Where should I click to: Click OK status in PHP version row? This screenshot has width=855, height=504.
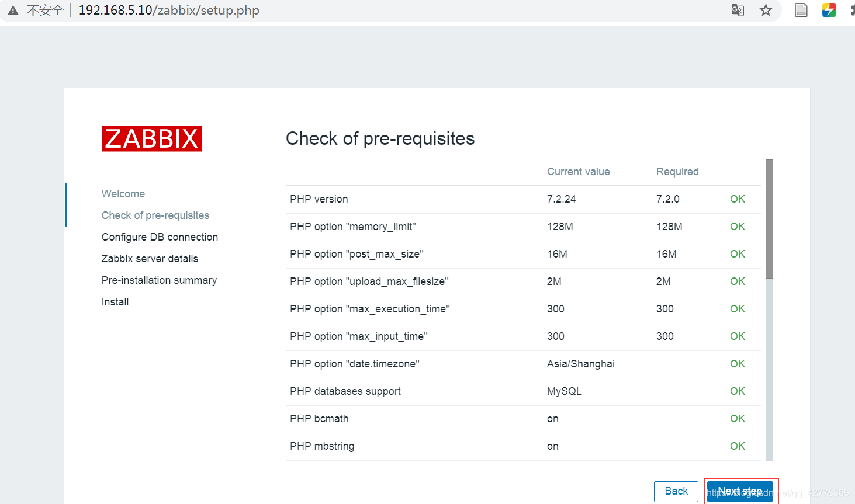click(738, 199)
